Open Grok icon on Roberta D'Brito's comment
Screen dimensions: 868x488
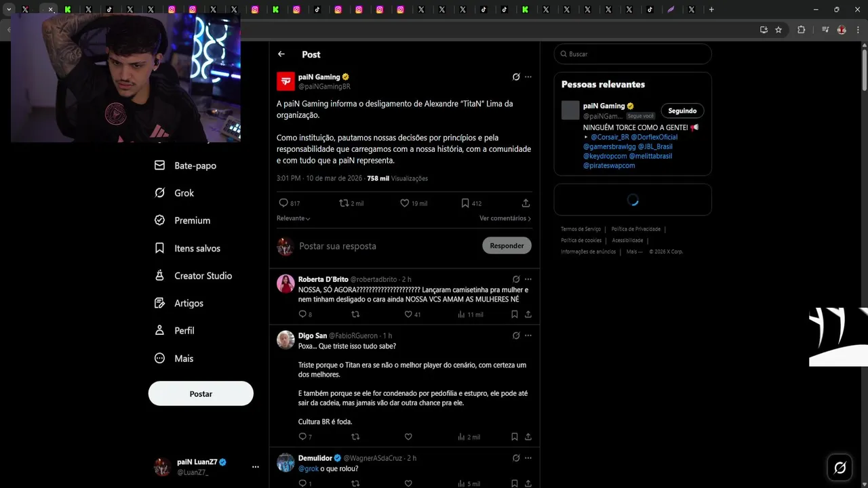coord(516,279)
